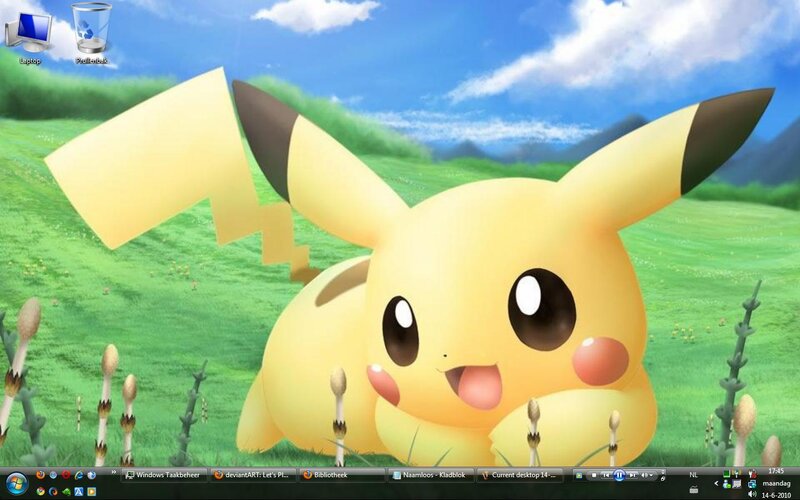
Task: Launch Firefox from the quick launch top row
Action: click(x=40, y=474)
